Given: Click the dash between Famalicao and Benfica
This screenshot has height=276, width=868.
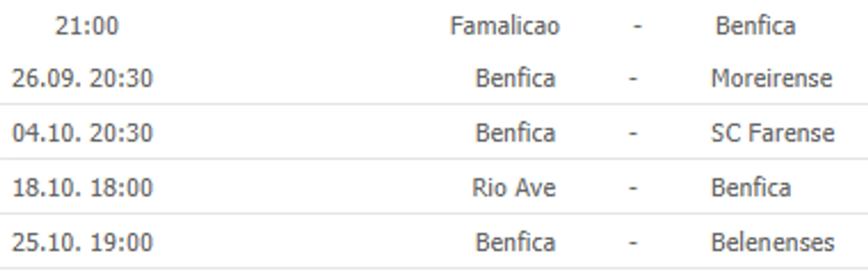Looking at the screenshot, I should coord(637,26).
